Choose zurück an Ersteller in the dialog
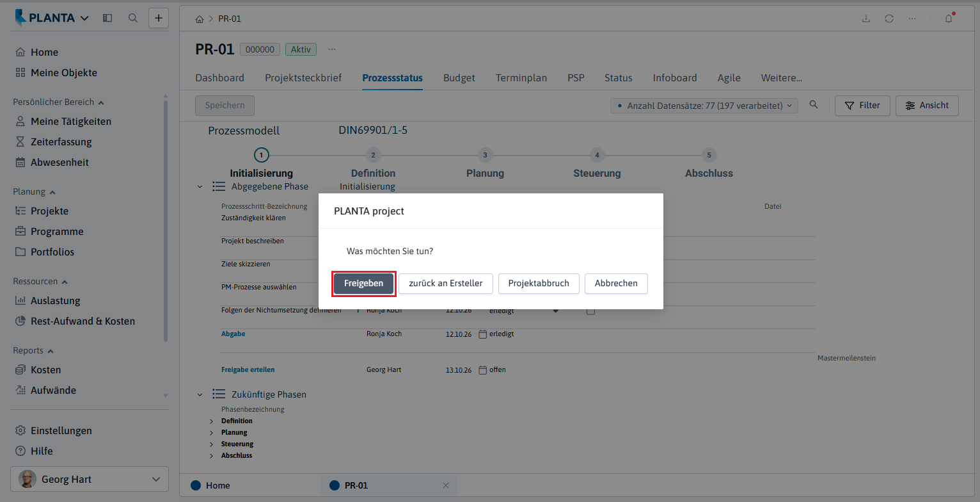 click(446, 284)
